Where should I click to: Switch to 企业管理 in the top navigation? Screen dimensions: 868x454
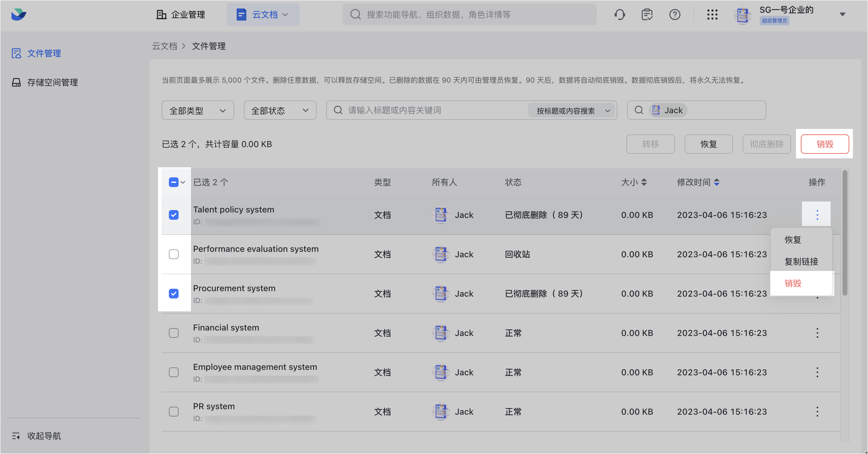(x=181, y=15)
